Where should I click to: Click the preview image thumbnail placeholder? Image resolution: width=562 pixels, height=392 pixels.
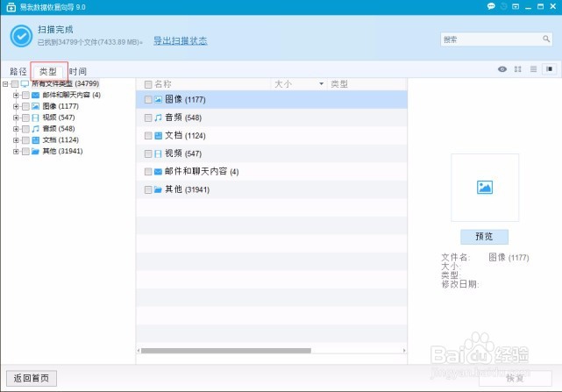click(485, 187)
